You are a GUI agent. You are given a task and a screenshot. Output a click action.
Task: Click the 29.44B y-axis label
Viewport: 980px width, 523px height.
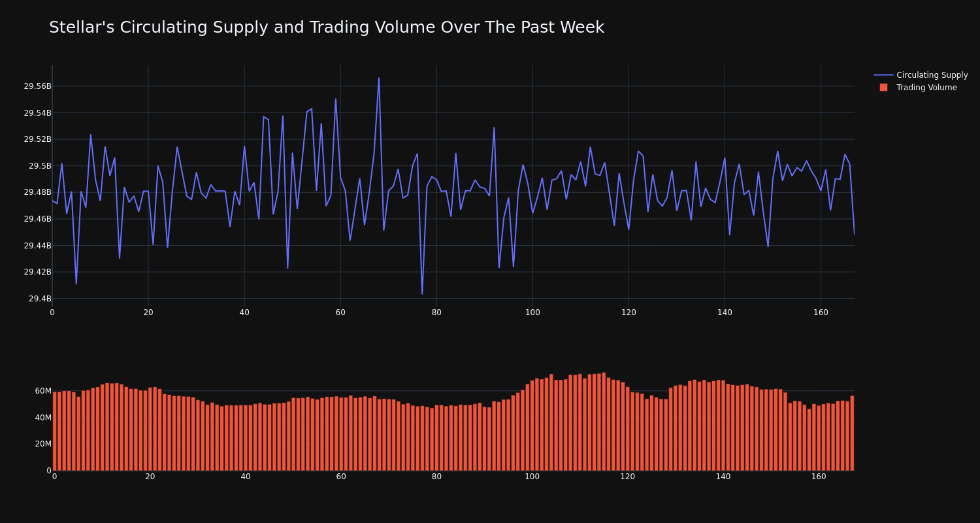(x=37, y=246)
